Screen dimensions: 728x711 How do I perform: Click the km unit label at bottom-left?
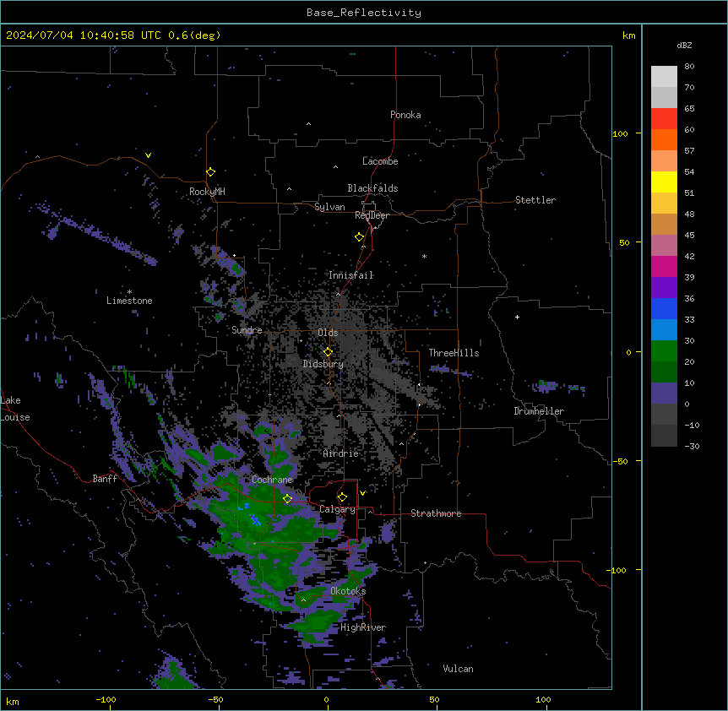tap(13, 701)
